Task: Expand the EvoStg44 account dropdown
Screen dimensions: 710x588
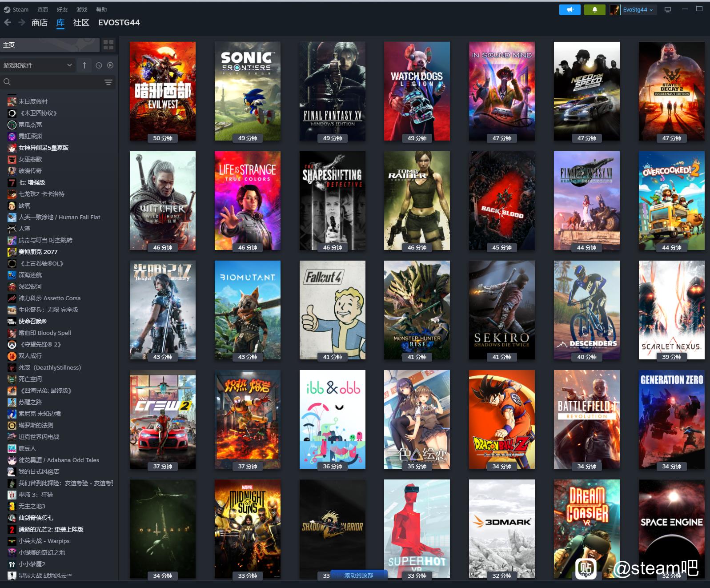Action: click(x=638, y=9)
